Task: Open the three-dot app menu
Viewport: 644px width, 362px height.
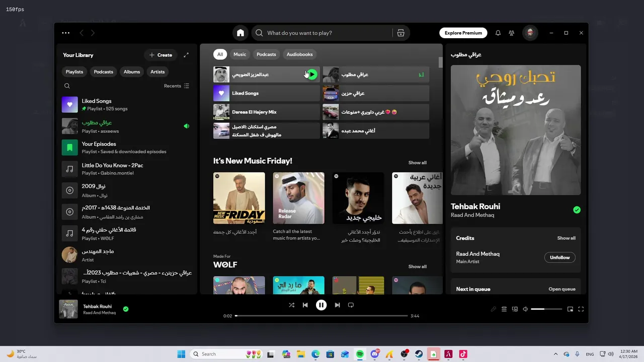Action: point(65,33)
